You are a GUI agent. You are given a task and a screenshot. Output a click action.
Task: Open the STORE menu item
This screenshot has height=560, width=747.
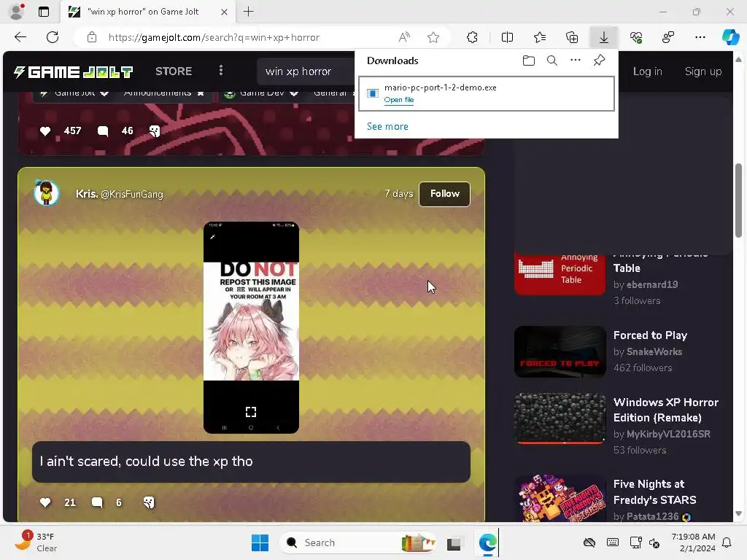(x=174, y=71)
